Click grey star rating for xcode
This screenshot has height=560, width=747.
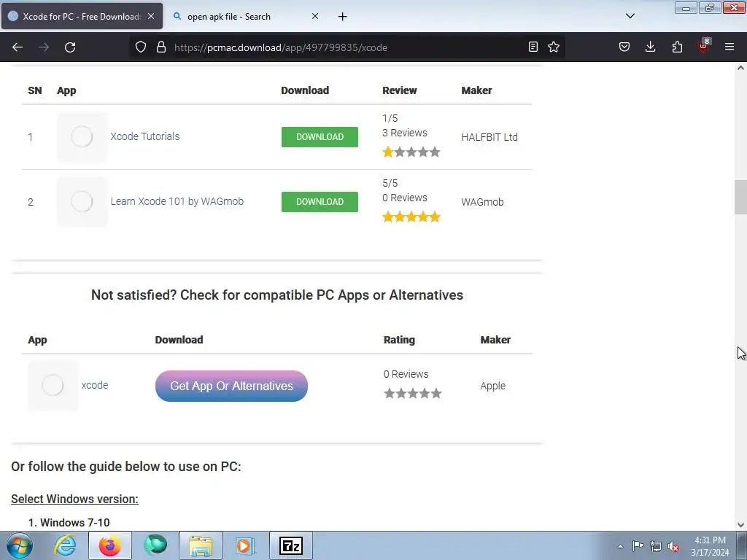pos(413,393)
